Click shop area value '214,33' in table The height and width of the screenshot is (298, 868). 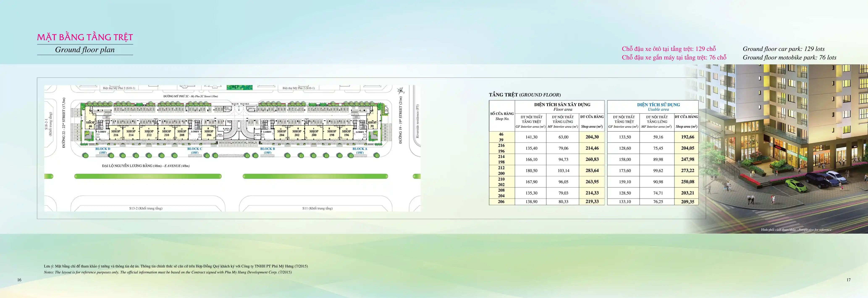(x=592, y=193)
